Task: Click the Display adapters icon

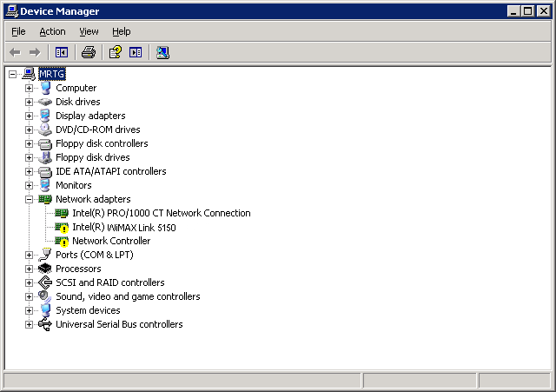Action: pos(45,116)
